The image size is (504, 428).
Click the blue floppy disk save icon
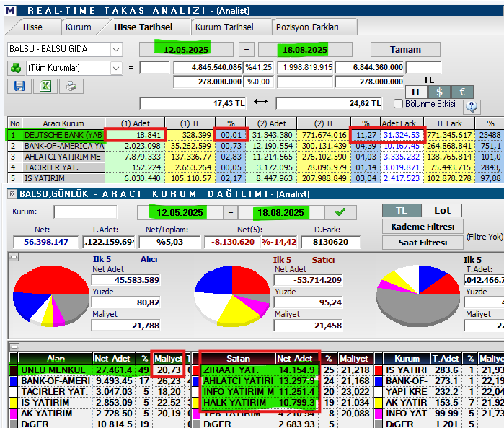pyautogui.click(x=19, y=86)
